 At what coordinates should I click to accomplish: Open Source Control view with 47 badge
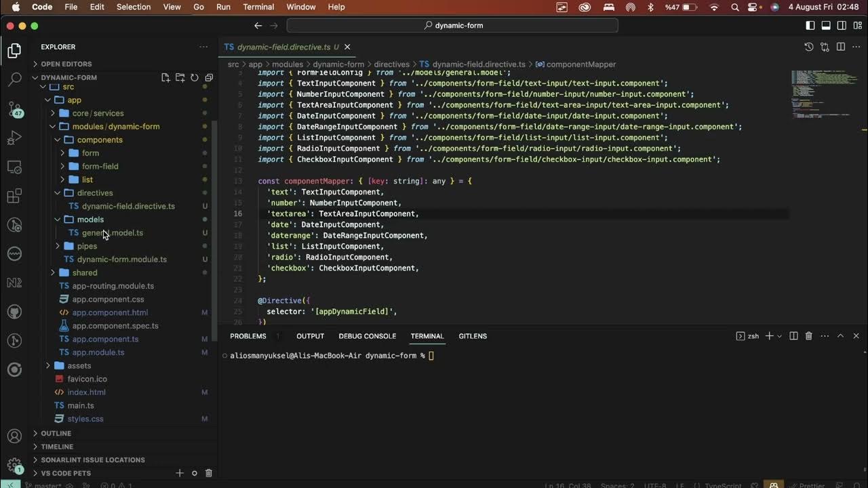[x=14, y=109]
